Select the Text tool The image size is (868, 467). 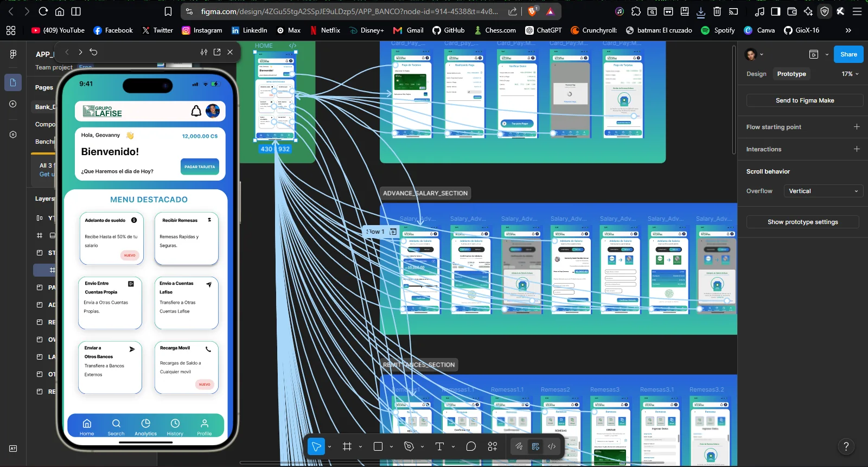tap(439, 446)
